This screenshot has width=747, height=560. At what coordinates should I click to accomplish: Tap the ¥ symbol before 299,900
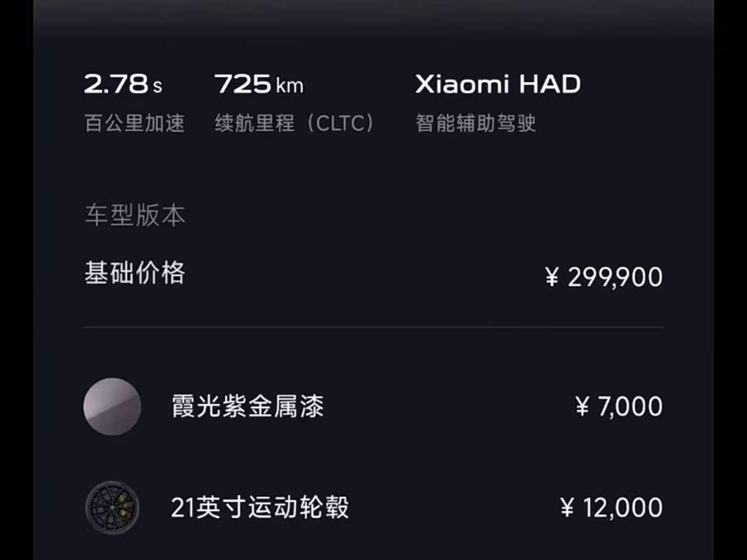pyautogui.click(x=552, y=278)
